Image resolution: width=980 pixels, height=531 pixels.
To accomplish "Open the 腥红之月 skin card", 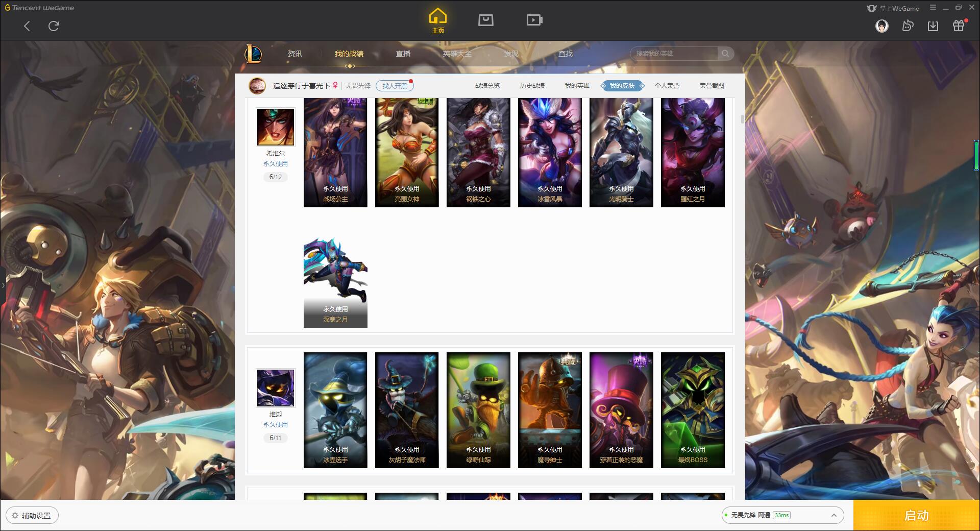I will [x=693, y=153].
